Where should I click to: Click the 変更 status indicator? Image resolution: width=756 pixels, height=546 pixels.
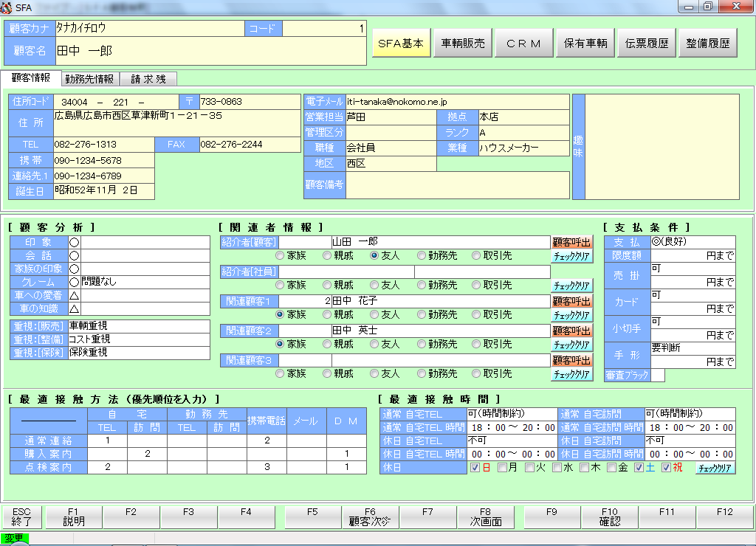tap(15, 538)
